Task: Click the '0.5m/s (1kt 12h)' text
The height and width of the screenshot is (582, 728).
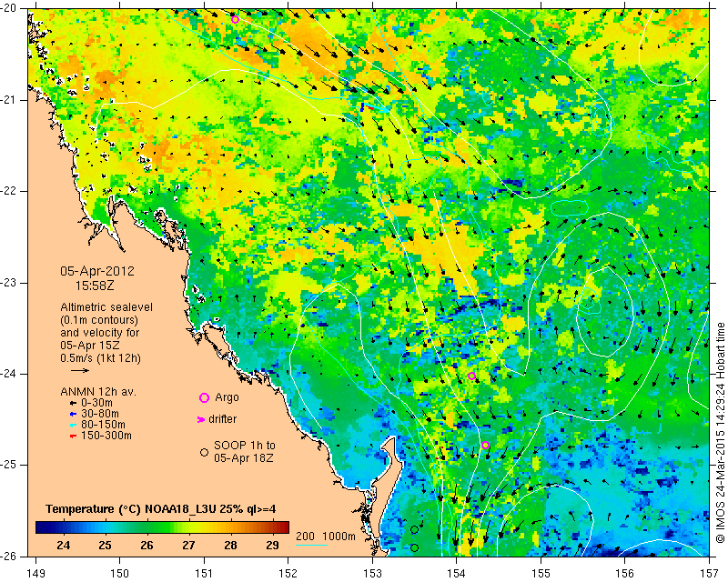Action: click(x=100, y=358)
